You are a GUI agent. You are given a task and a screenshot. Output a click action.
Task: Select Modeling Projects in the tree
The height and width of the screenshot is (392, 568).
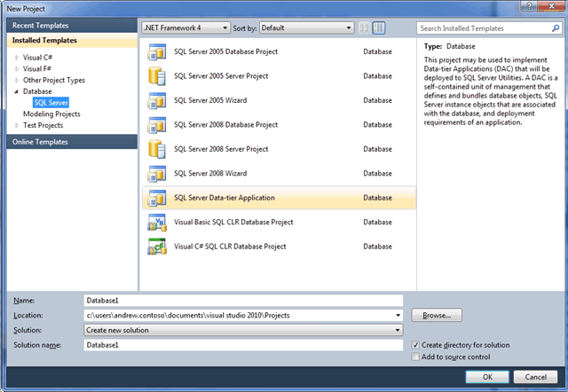pos(51,114)
